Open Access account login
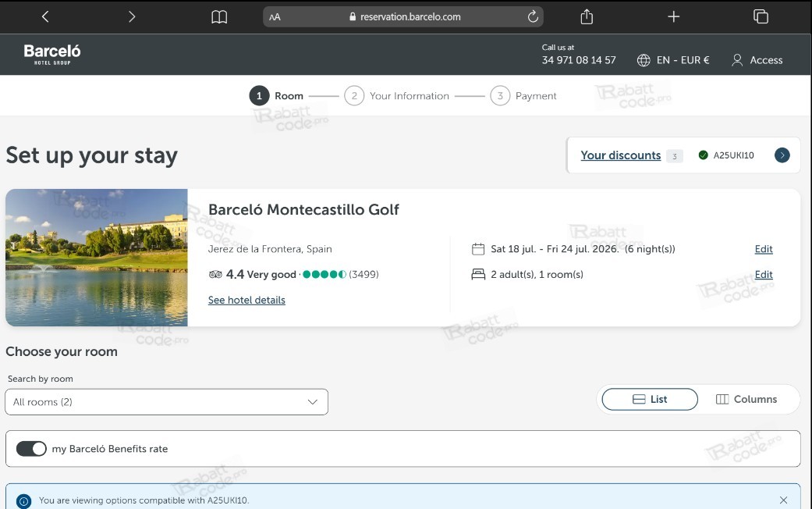 tap(757, 60)
